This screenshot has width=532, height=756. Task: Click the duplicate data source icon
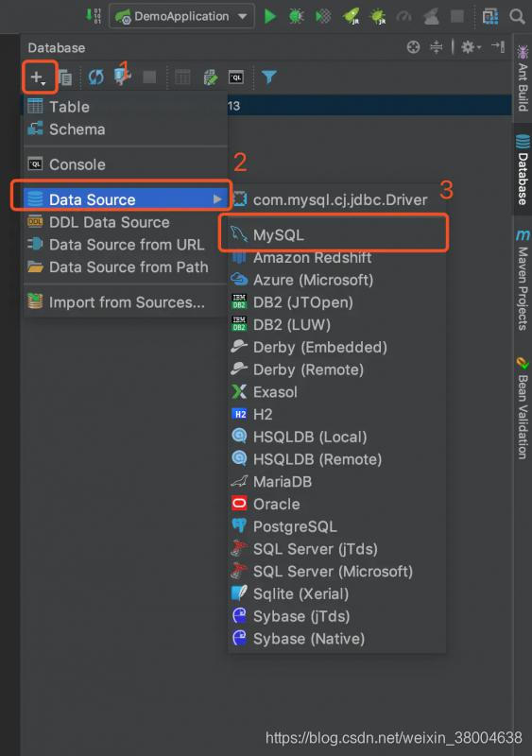[65, 77]
